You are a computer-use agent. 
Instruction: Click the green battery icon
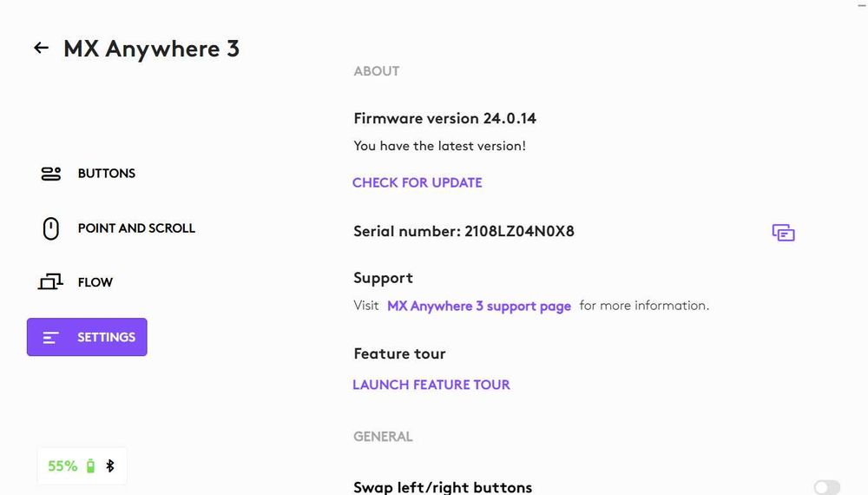click(91, 466)
